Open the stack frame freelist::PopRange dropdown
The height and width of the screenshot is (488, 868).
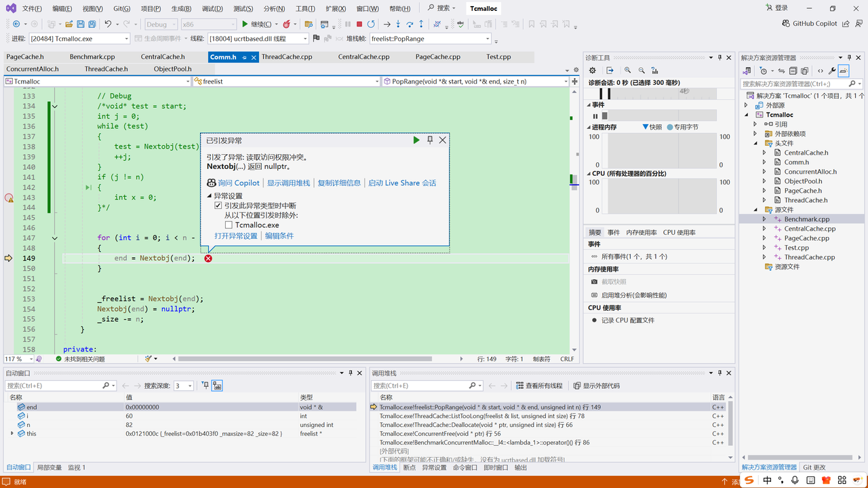click(x=430, y=39)
